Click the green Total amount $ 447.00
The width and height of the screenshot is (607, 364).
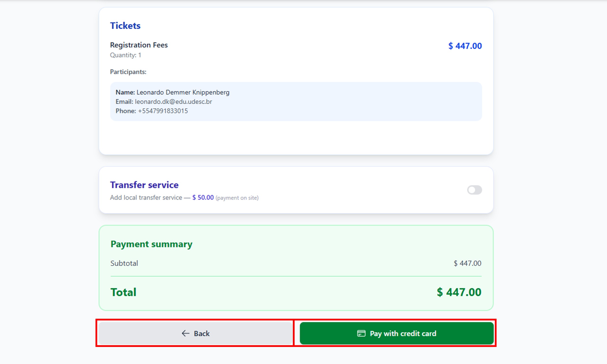459,292
